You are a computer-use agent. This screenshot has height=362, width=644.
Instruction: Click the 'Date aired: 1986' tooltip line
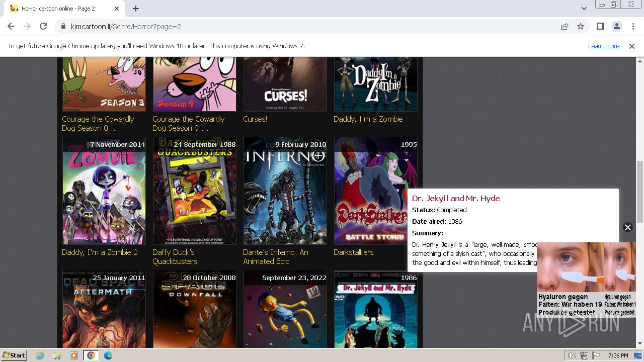[x=437, y=222]
